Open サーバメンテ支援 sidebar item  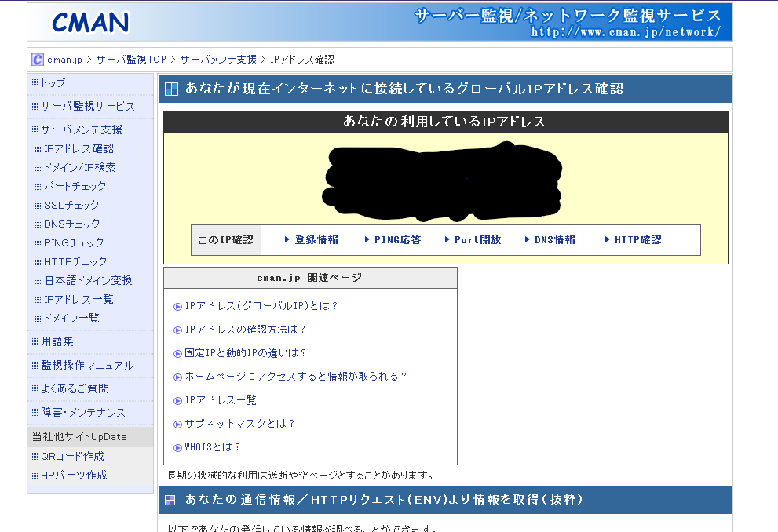pos(82,130)
